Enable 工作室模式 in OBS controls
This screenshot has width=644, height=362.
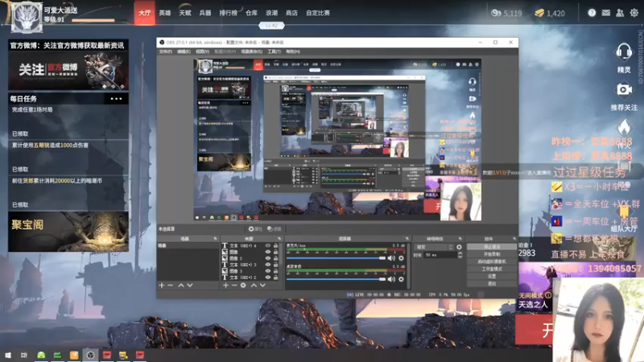pos(492,269)
